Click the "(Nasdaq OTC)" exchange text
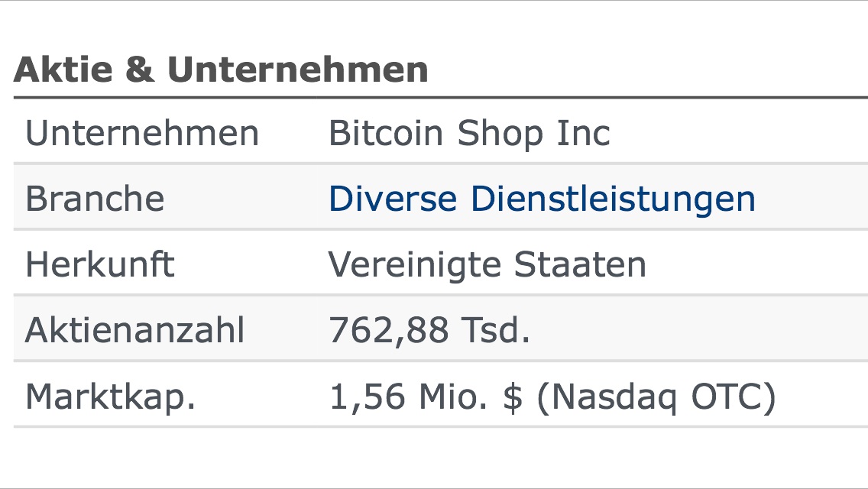The height and width of the screenshot is (489, 868). (x=656, y=397)
